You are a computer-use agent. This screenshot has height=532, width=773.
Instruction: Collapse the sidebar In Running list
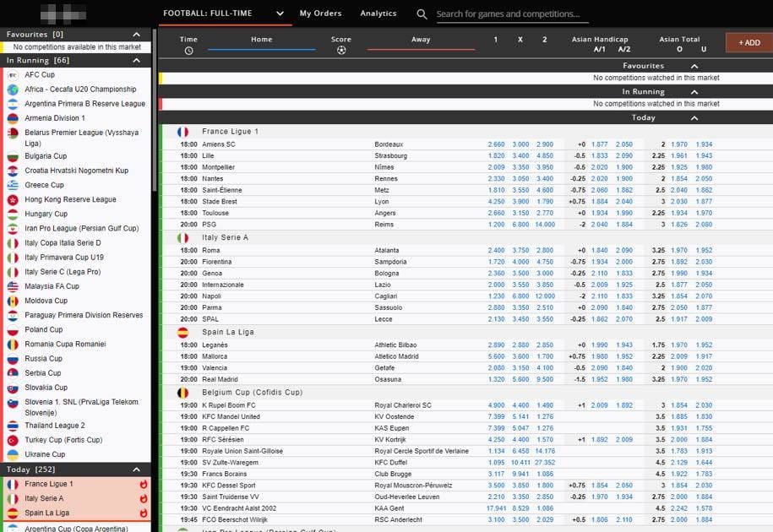tap(137, 60)
